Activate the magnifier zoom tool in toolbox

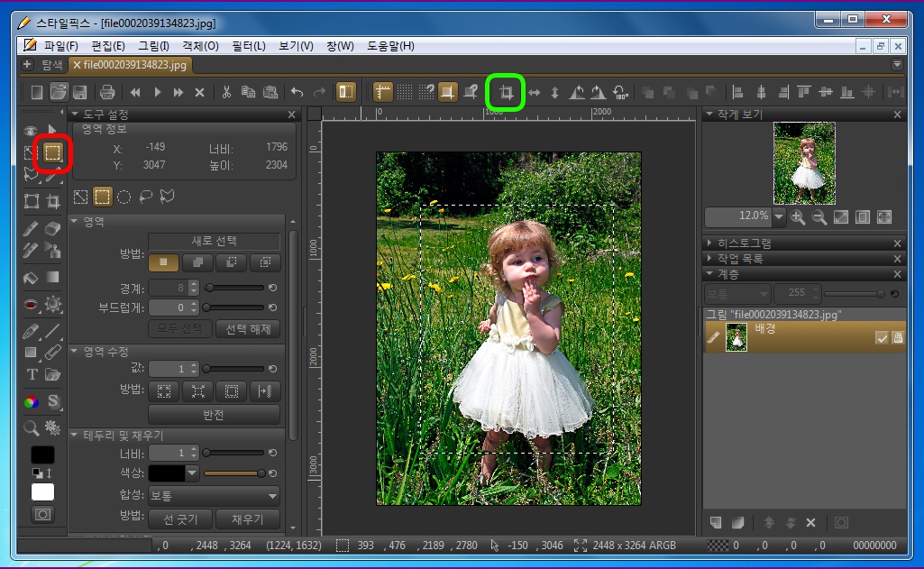coord(31,427)
